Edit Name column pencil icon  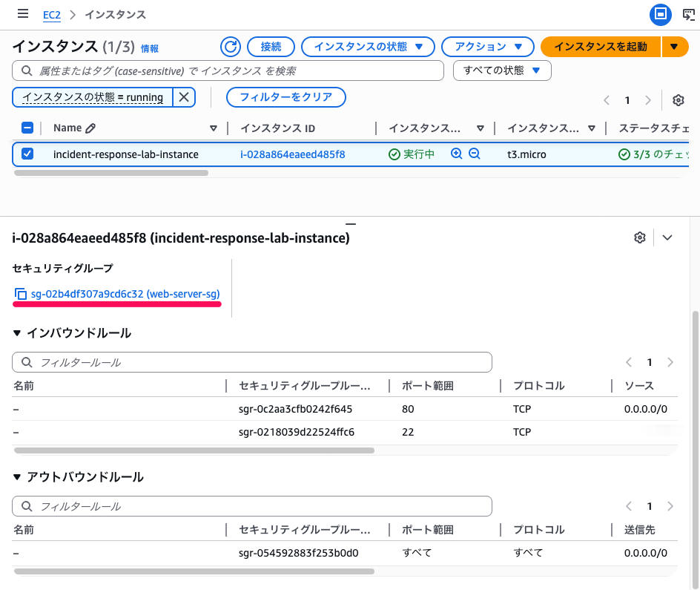pyautogui.click(x=91, y=128)
